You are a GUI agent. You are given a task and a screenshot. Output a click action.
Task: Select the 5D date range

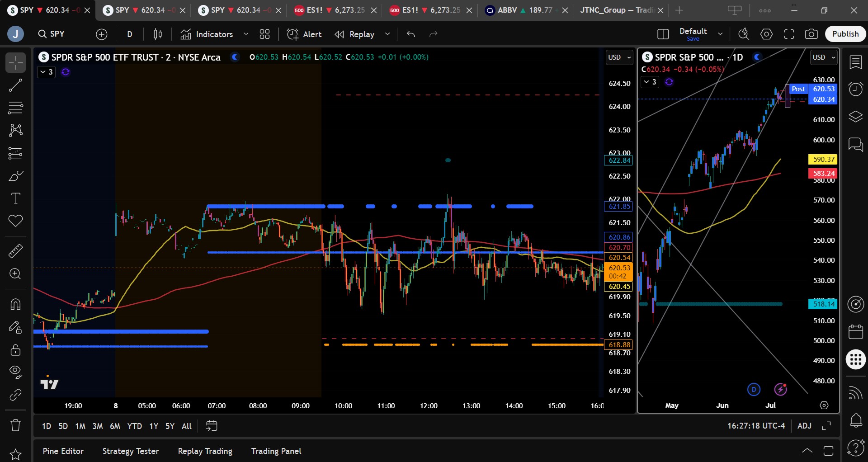pos(63,426)
